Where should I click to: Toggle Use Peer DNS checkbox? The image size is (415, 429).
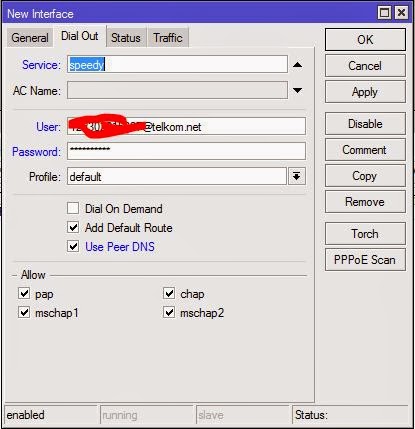click(73, 247)
